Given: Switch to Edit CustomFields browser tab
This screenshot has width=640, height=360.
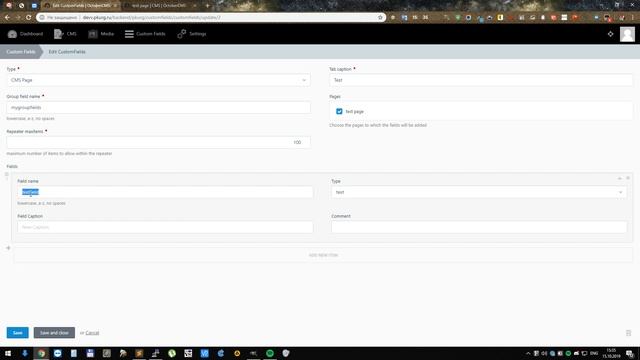Looking at the screenshot, I should coord(81,6).
